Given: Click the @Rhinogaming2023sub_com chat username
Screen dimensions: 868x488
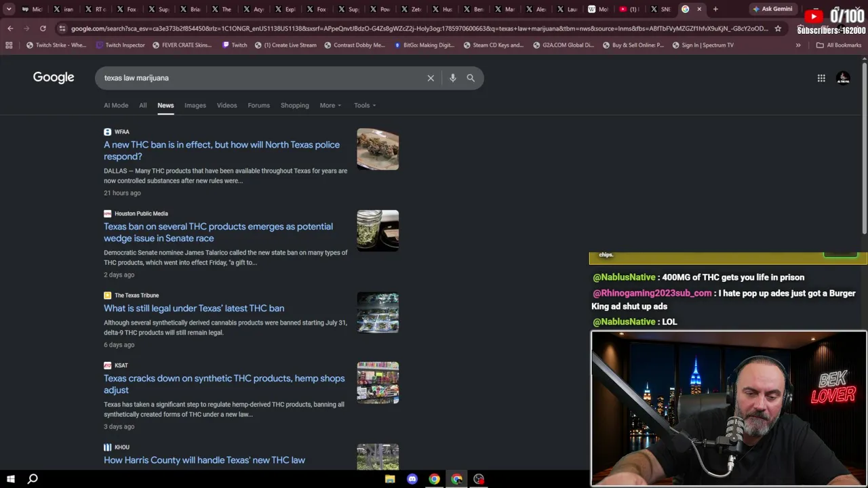Looking at the screenshot, I should tap(652, 293).
